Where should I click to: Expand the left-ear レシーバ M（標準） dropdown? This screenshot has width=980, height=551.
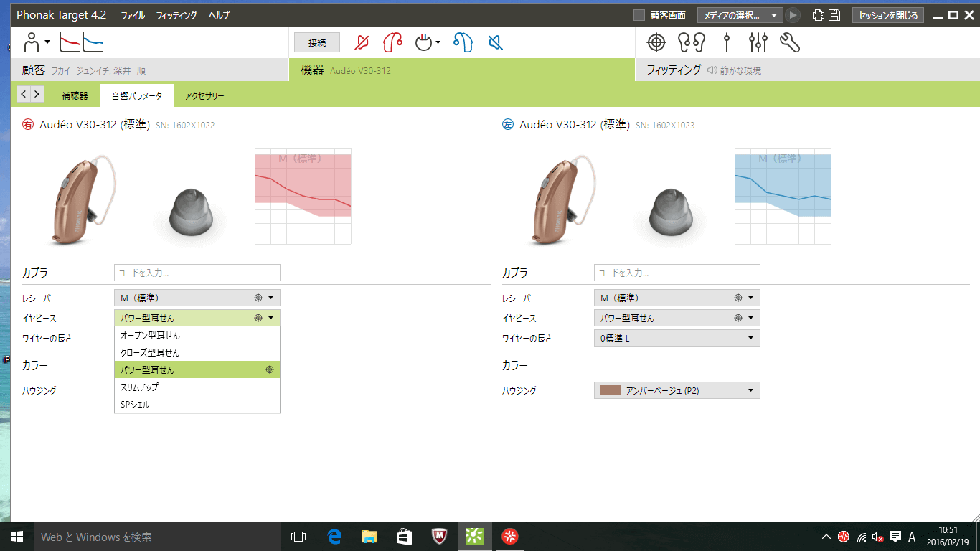coord(677,298)
